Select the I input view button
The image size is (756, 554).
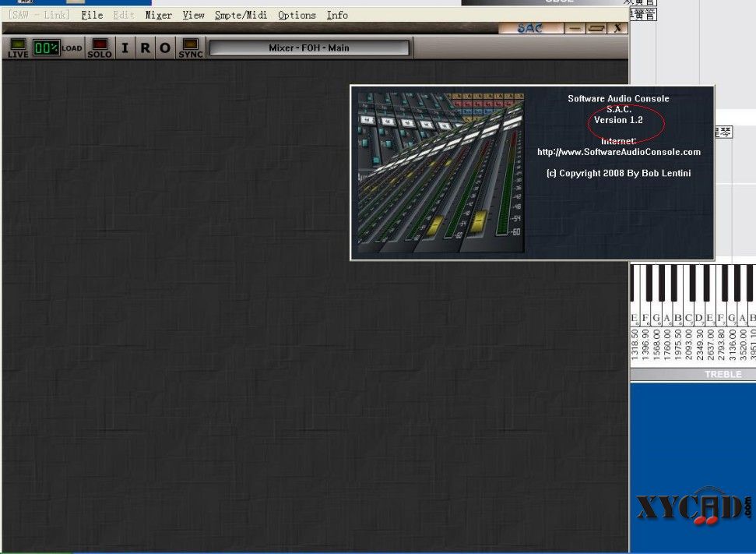coord(125,48)
